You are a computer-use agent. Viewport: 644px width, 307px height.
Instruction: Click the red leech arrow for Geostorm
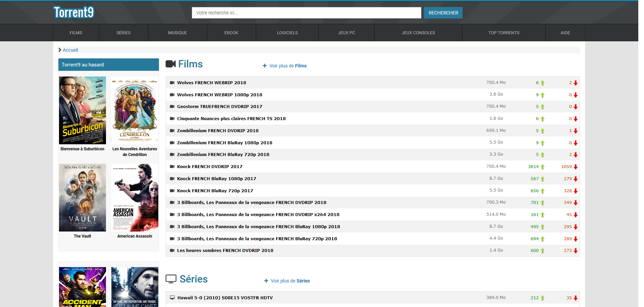[576, 107]
